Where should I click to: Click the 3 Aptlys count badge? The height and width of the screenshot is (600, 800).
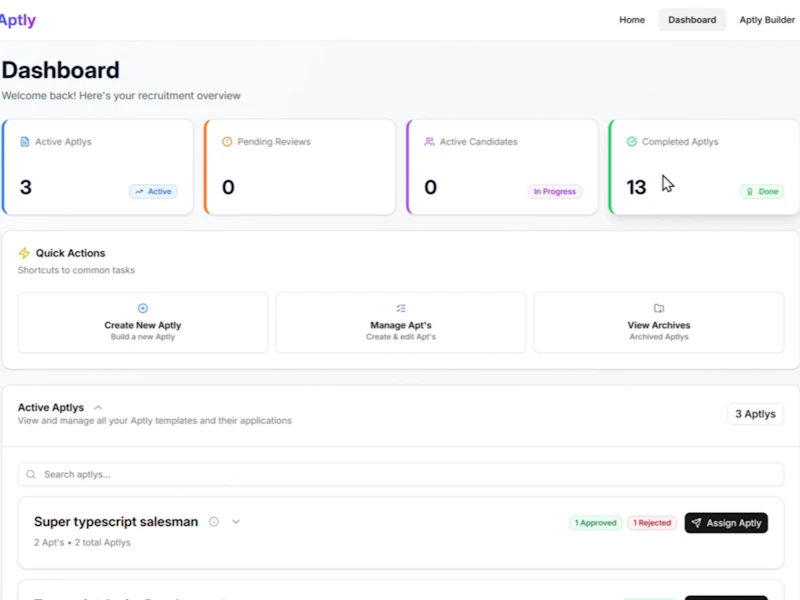point(756,414)
